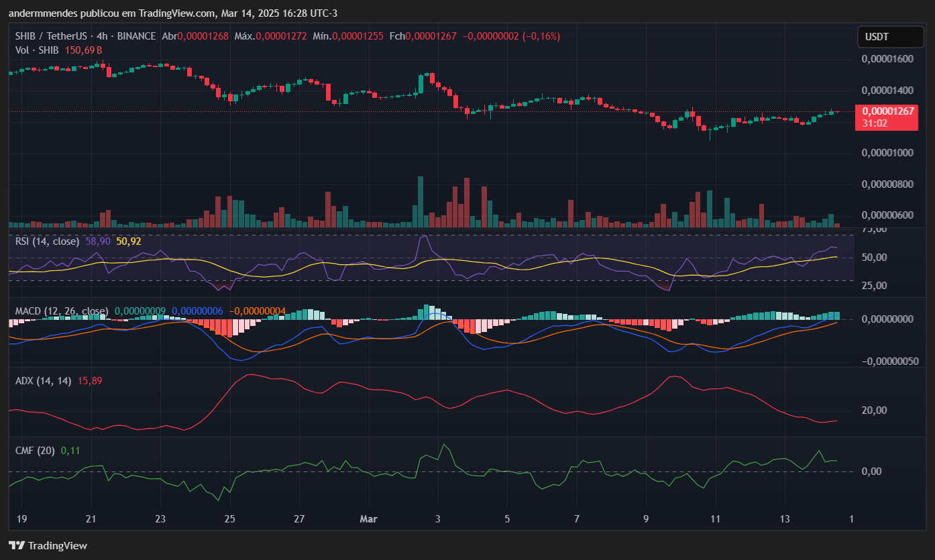Image resolution: width=935 pixels, height=560 pixels.
Task: Select the RSI (14, close) indicator label
Action: tap(47, 241)
